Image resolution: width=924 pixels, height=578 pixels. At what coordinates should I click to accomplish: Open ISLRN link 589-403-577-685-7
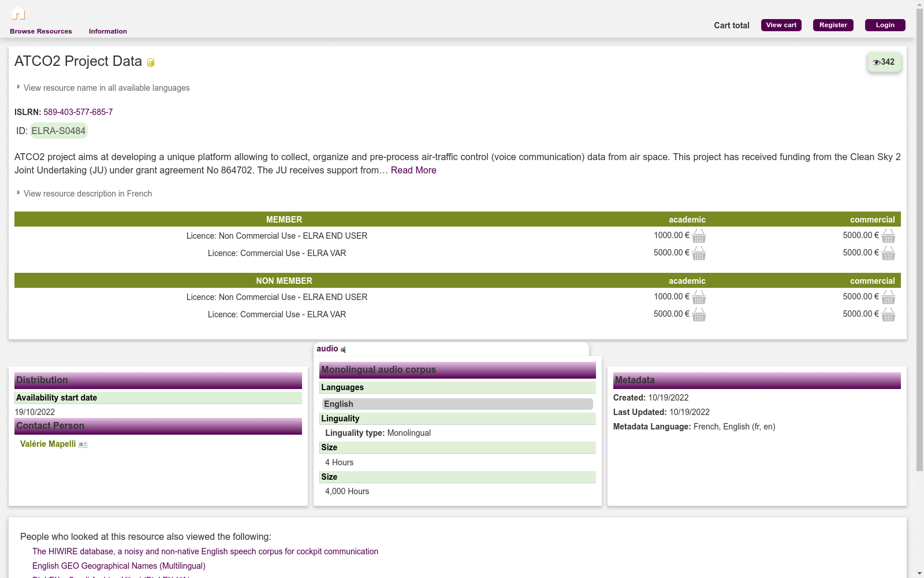pos(78,112)
